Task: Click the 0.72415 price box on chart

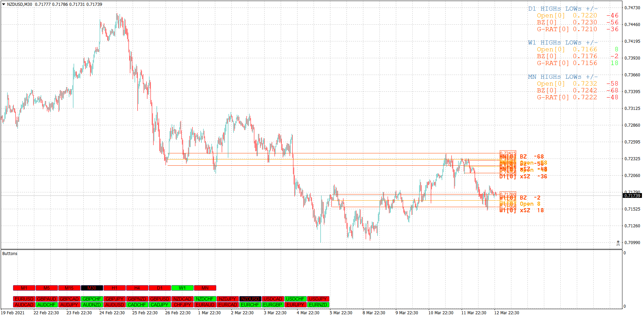Action: 508,153
